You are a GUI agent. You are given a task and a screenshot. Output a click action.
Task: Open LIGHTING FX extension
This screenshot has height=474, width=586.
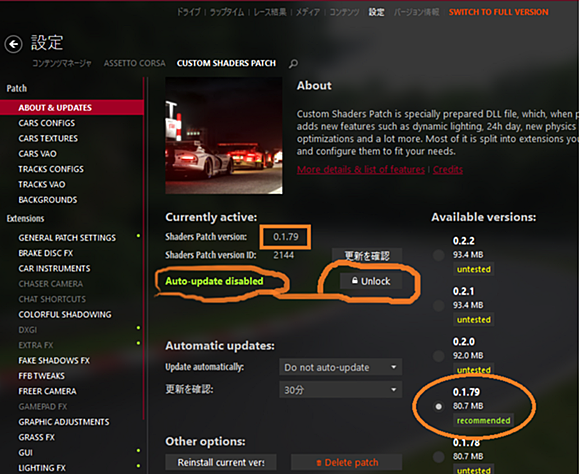coord(42,468)
